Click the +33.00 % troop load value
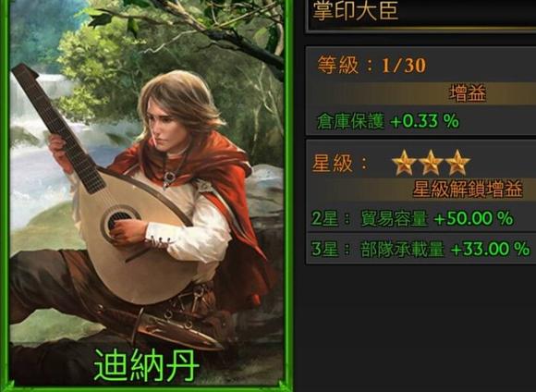 click(490, 249)
